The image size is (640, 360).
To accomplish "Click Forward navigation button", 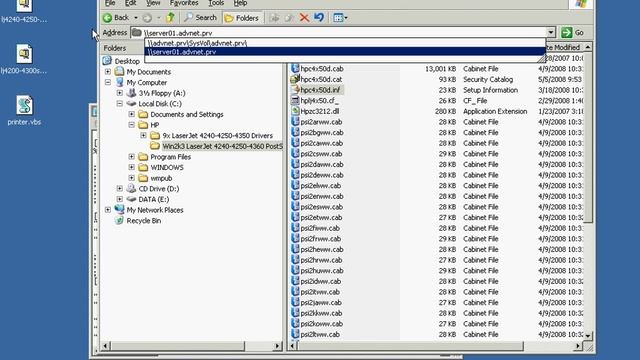I will pos(147,18).
